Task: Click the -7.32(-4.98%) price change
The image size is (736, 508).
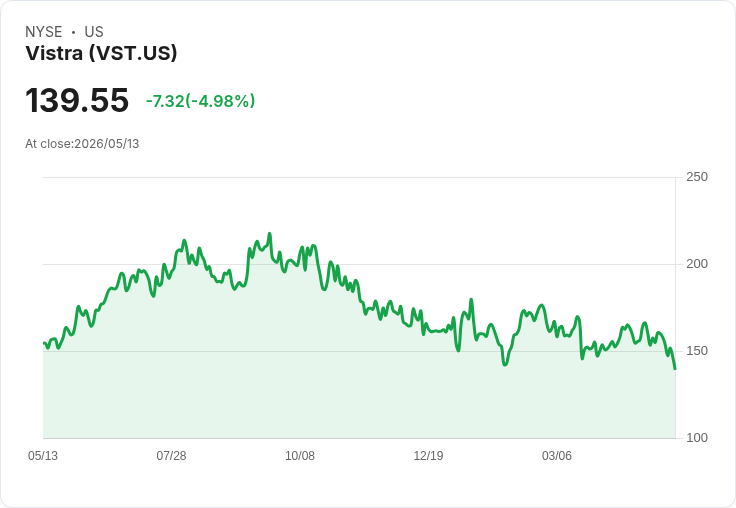Action: [200, 101]
